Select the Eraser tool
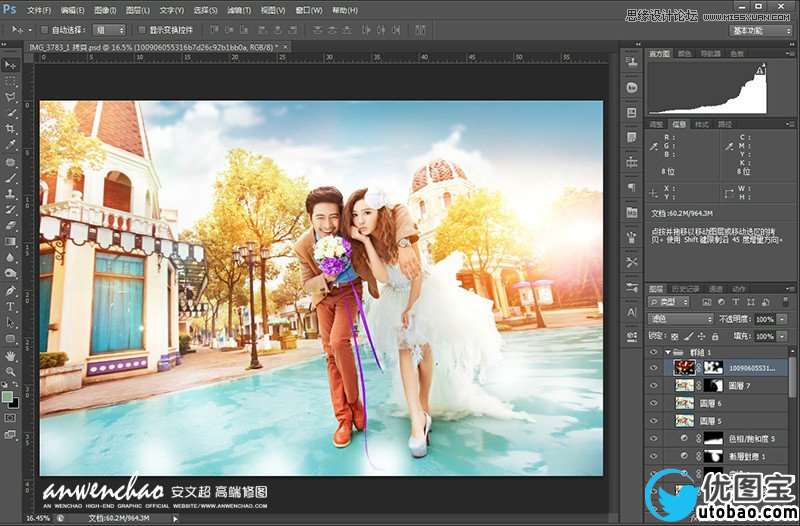 coord(10,226)
